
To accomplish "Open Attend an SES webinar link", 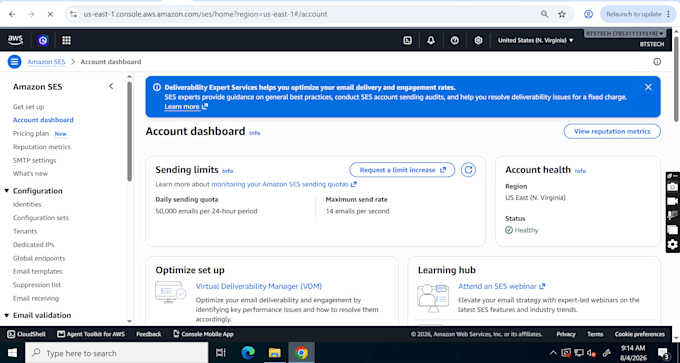I will coord(501,286).
